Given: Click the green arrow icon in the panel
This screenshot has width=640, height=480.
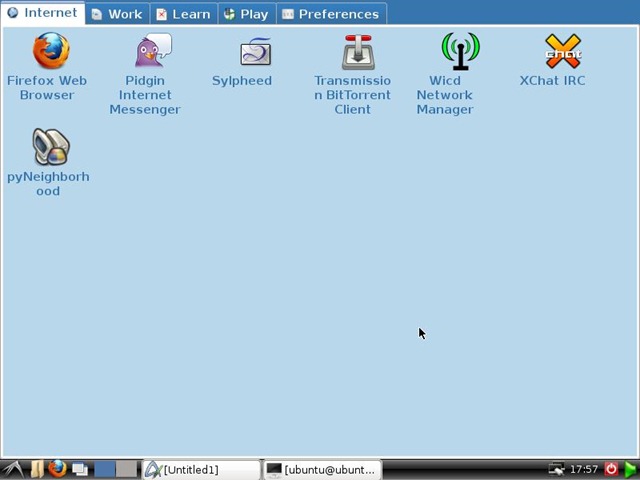Looking at the screenshot, I should click(631, 469).
